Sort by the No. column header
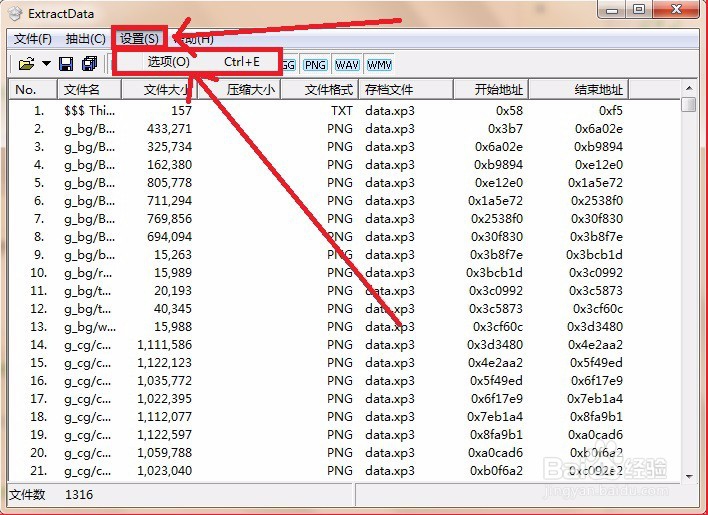708x515 pixels. (33, 89)
